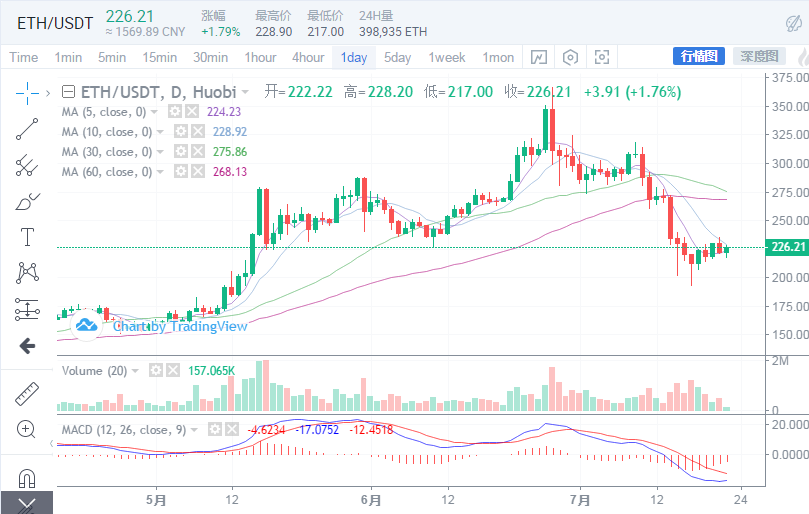Viewport: 809px width, 514px height.
Task: Select the XABCD pattern tool
Action: click(x=27, y=272)
